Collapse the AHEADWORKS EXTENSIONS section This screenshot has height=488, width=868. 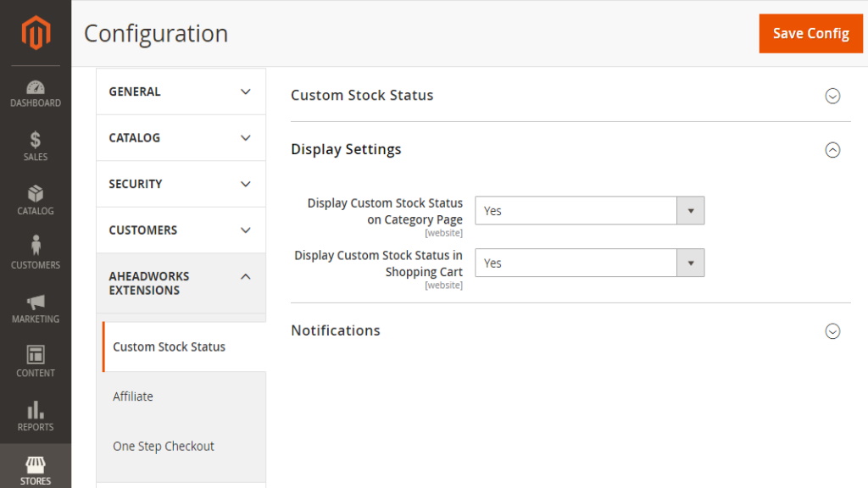pos(181,283)
